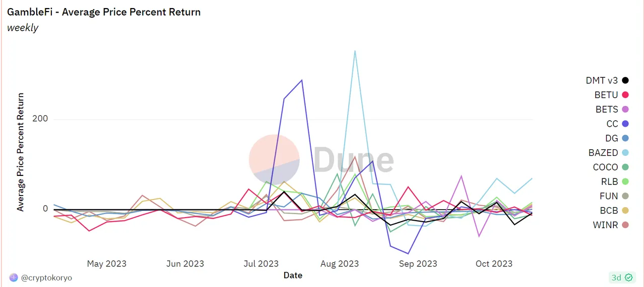Open the GambleFi chart title link
The image size is (644, 287).
click(x=104, y=12)
